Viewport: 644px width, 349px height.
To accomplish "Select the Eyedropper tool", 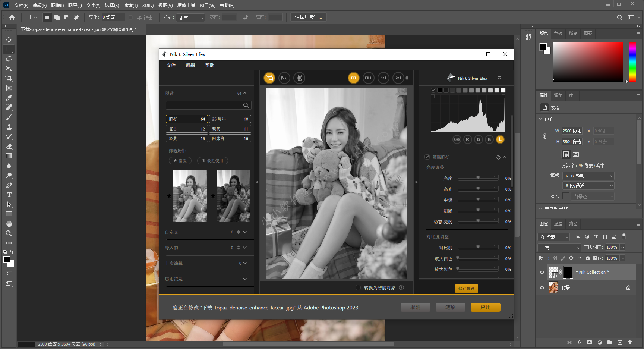I will tap(9, 98).
